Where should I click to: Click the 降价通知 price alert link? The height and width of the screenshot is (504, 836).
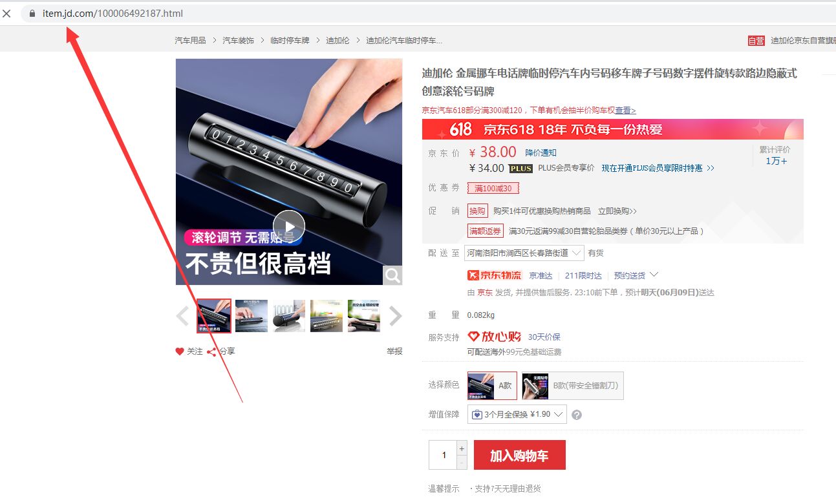pyautogui.click(x=541, y=153)
